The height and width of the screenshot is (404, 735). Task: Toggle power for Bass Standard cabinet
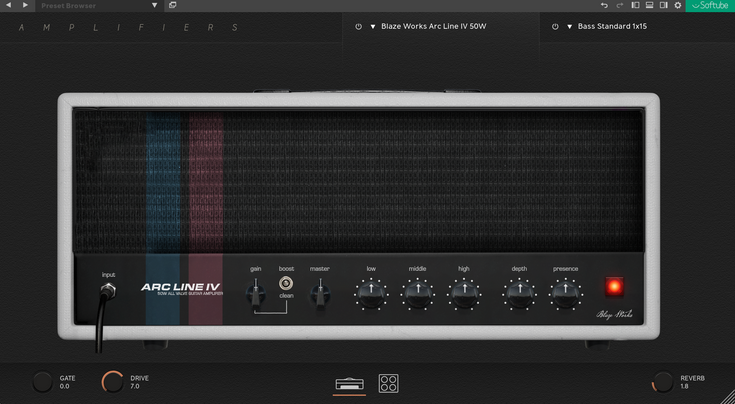coord(555,27)
